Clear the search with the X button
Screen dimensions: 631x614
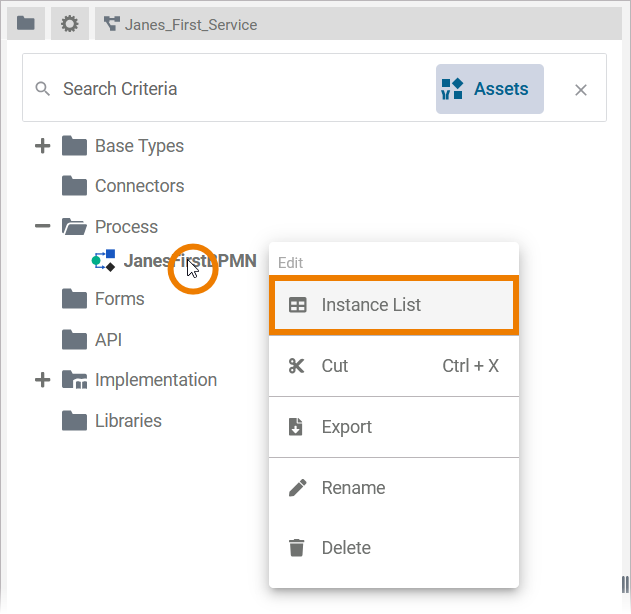[580, 90]
